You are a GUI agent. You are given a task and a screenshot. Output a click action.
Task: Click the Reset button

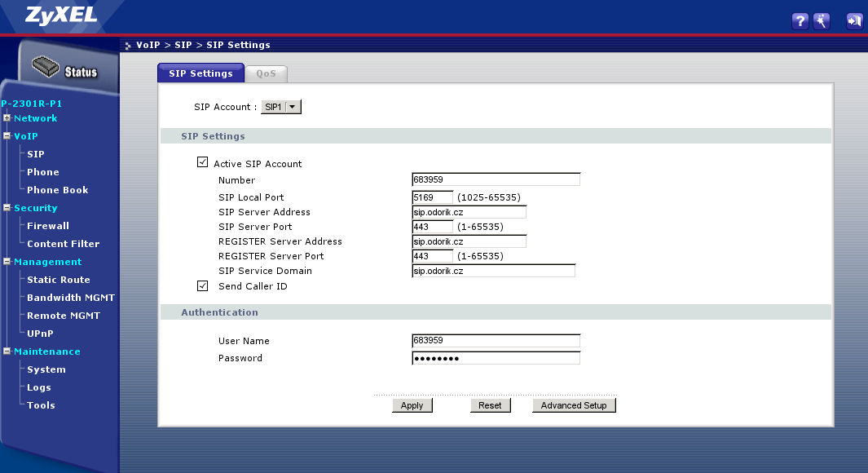pos(490,405)
